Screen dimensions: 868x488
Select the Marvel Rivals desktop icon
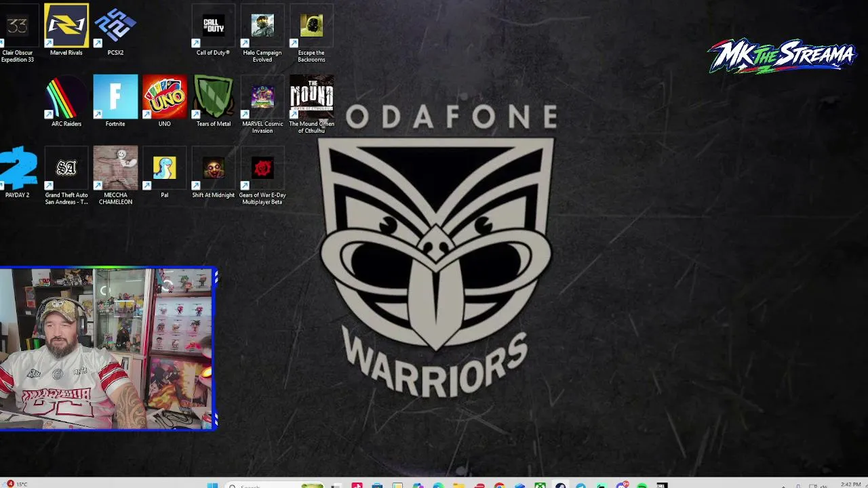[x=66, y=30]
